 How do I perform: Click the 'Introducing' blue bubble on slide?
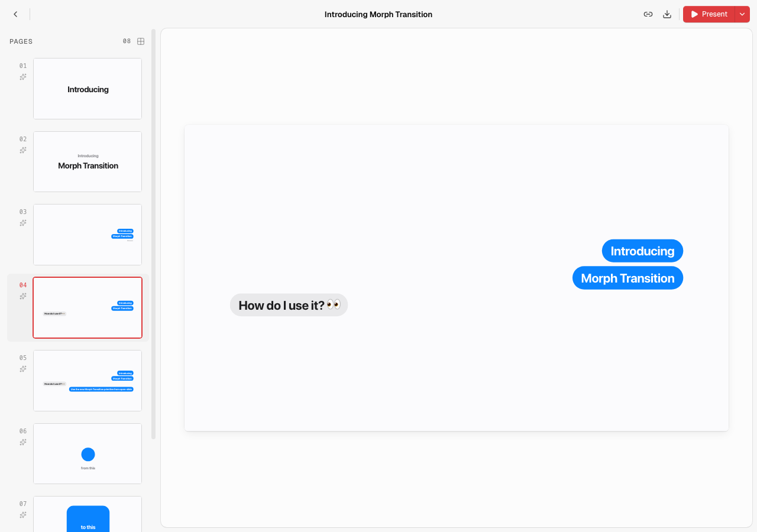[642, 251]
